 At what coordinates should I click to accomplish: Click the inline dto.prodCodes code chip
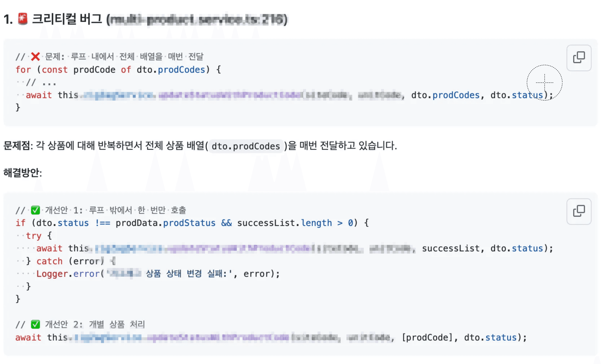pos(246,146)
